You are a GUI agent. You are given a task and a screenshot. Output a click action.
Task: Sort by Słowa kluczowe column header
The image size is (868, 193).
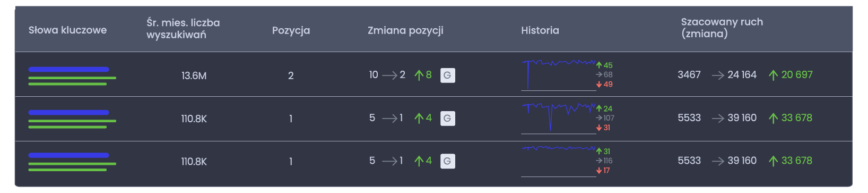67,30
